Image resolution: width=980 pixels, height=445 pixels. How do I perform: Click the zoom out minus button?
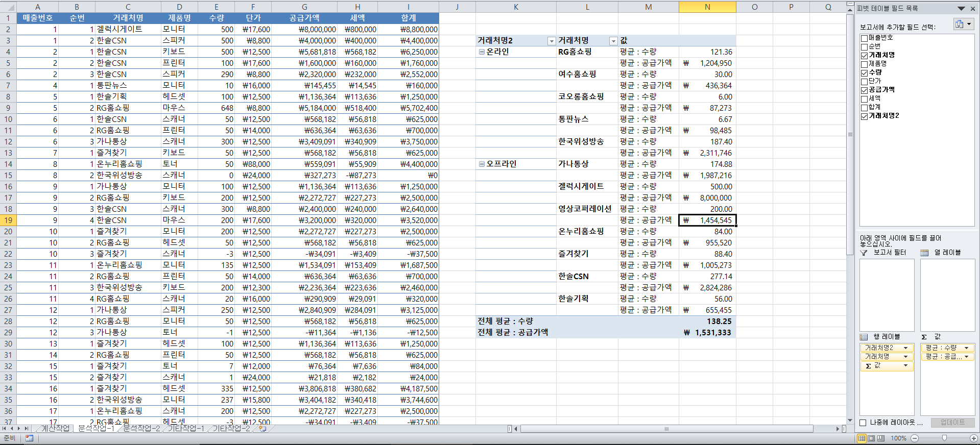pyautogui.click(x=915, y=438)
